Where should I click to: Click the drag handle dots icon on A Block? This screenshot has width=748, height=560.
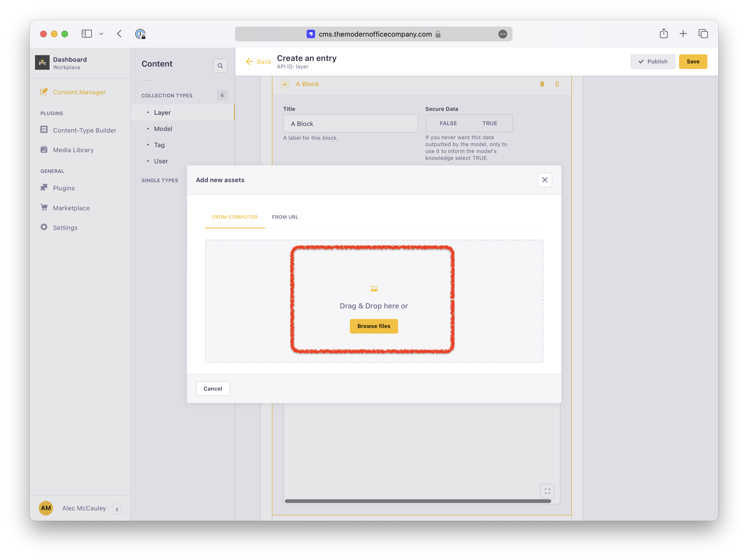(x=557, y=84)
